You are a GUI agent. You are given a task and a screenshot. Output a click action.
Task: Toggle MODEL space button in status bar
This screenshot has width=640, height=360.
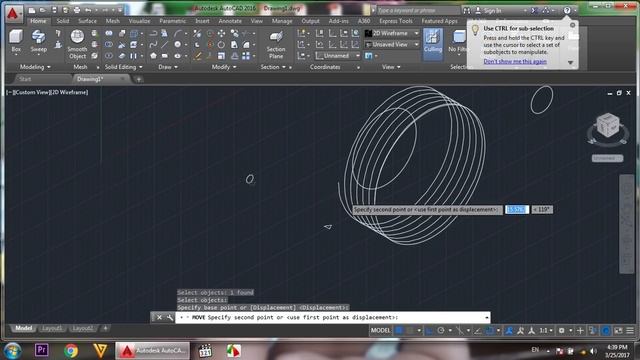pos(380,330)
